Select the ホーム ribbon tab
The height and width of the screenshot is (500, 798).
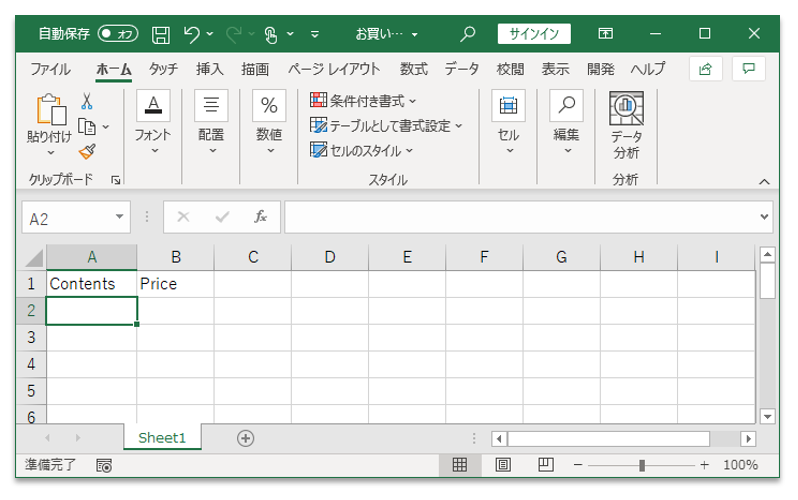113,69
